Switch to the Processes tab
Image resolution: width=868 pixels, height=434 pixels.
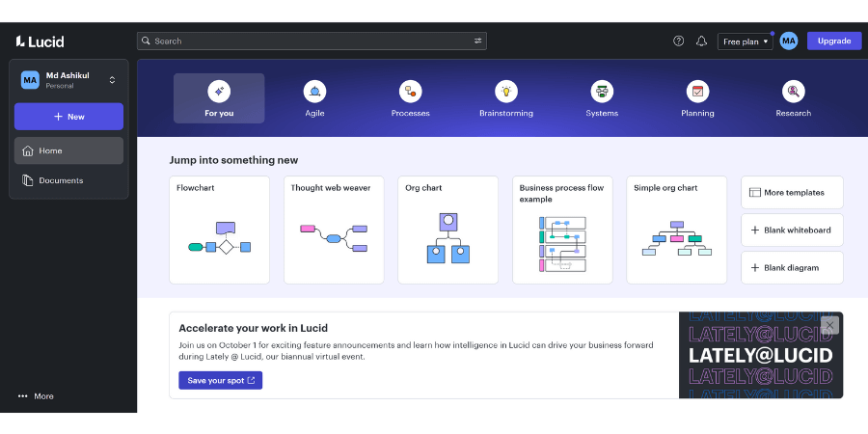tap(410, 98)
